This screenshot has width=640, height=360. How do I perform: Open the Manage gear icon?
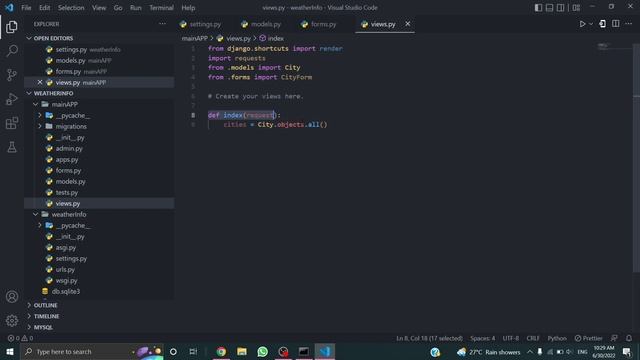pos(12,321)
